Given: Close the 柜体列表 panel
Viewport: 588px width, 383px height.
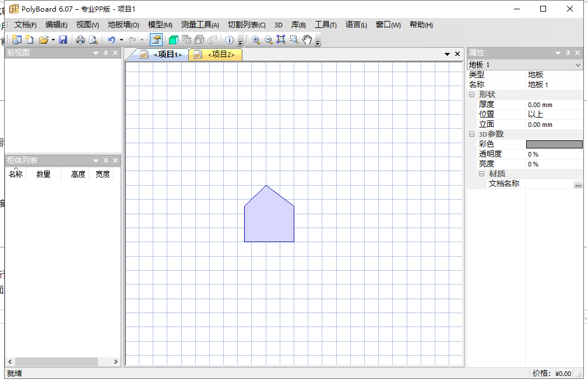Looking at the screenshot, I should tap(115, 161).
